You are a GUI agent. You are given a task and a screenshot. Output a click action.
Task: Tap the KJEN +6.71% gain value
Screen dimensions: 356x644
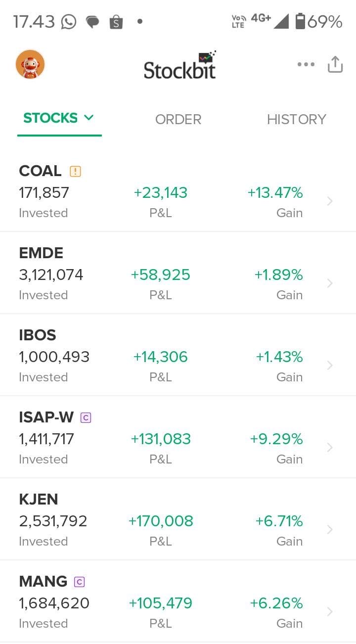pos(279,521)
